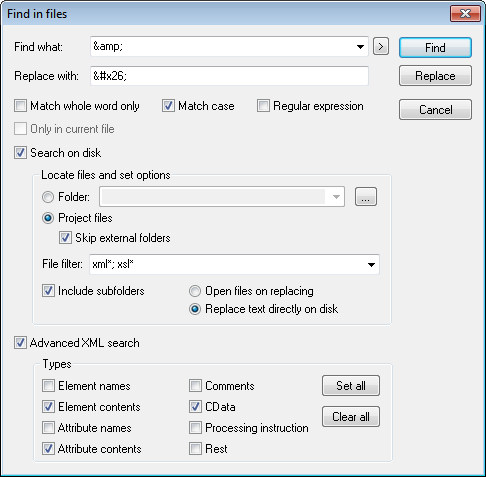Image resolution: width=486 pixels, height=477 pixels.
Task: Open the Folder path dropdown
Action: tap(336, 197)
